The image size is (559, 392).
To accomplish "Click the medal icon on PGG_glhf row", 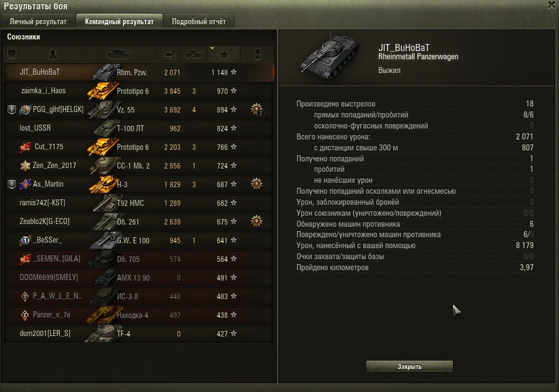I will tap(256, 109).
